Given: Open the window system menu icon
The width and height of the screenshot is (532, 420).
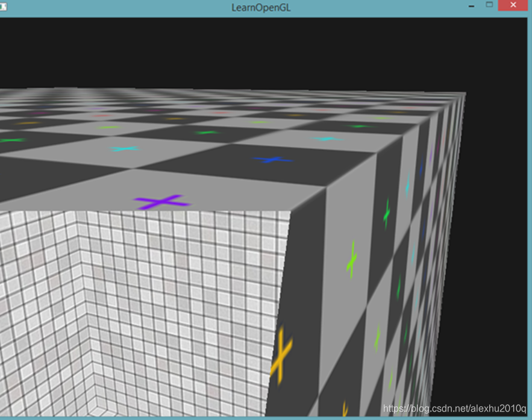Looking at the screenshot, I should pyautogui.click(x=3, y=7).
